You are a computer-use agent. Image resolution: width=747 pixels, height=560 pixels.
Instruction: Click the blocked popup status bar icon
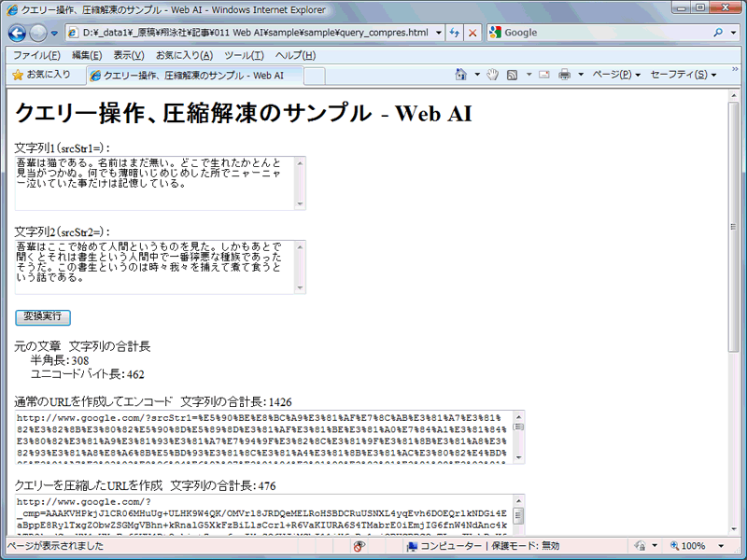click(359, 546)
